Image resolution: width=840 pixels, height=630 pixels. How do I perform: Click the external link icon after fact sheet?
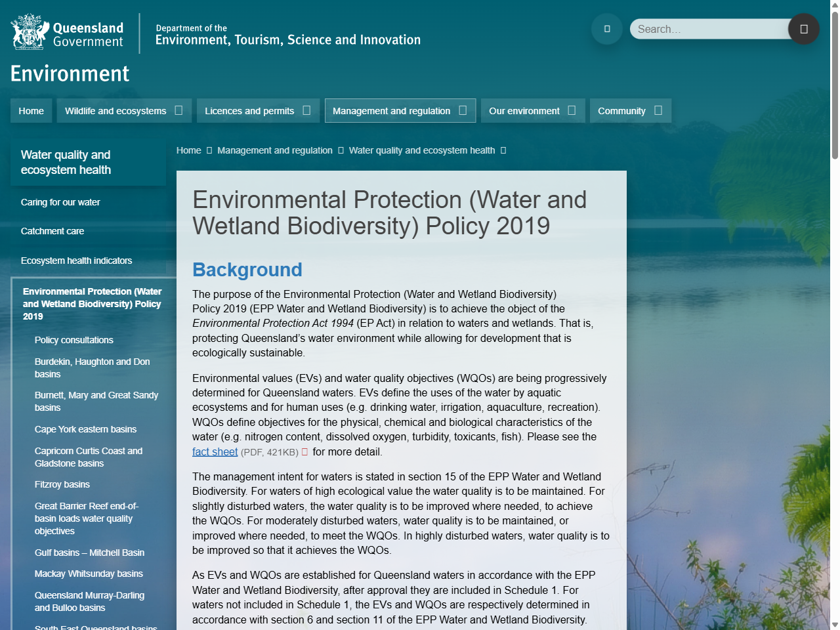[x=304, y=451]
